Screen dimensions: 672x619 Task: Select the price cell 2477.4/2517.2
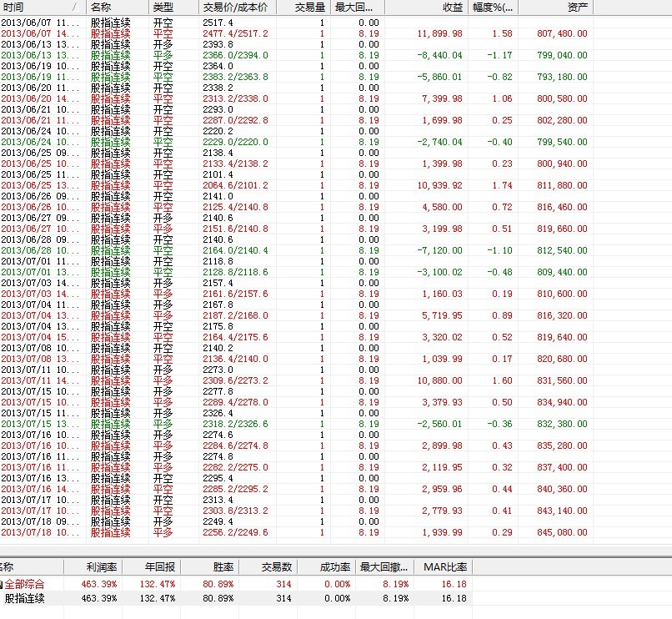(235, 33)
